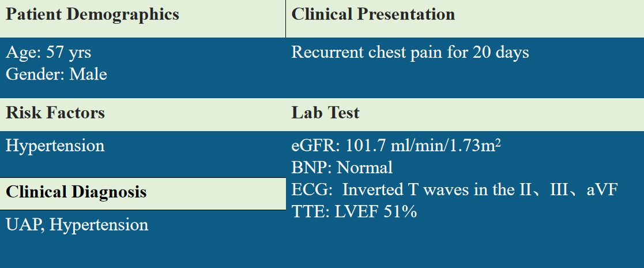Click the Patient Demographics header

pos(92,15)
